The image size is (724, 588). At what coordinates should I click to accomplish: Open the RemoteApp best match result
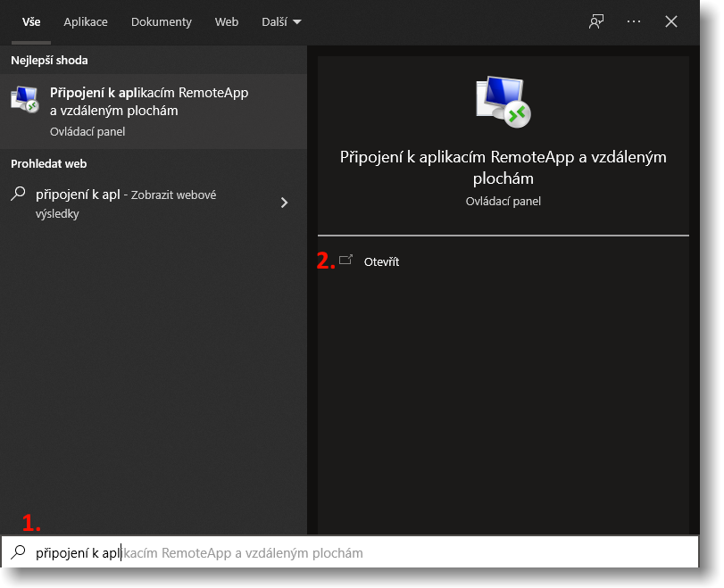pos(154,112)
